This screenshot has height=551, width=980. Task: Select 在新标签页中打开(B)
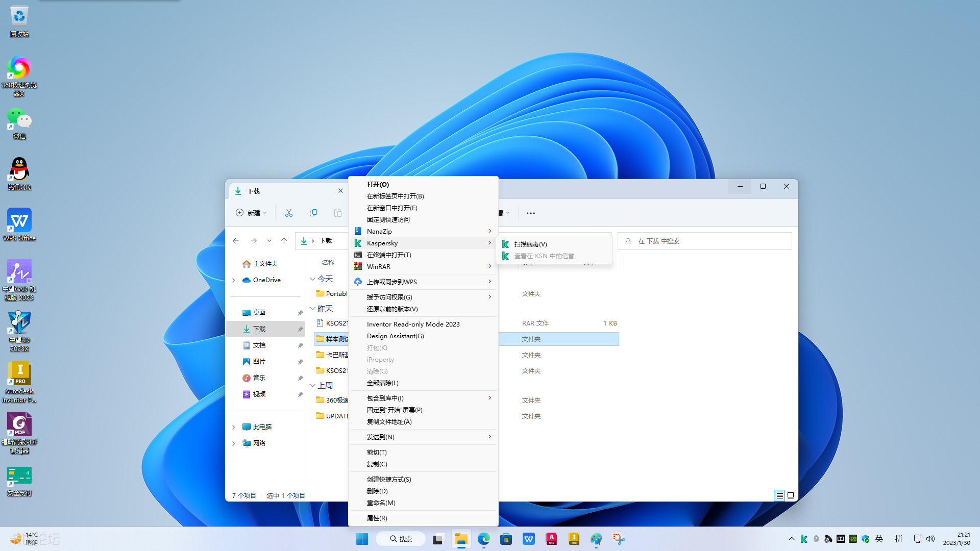[423, 196]
